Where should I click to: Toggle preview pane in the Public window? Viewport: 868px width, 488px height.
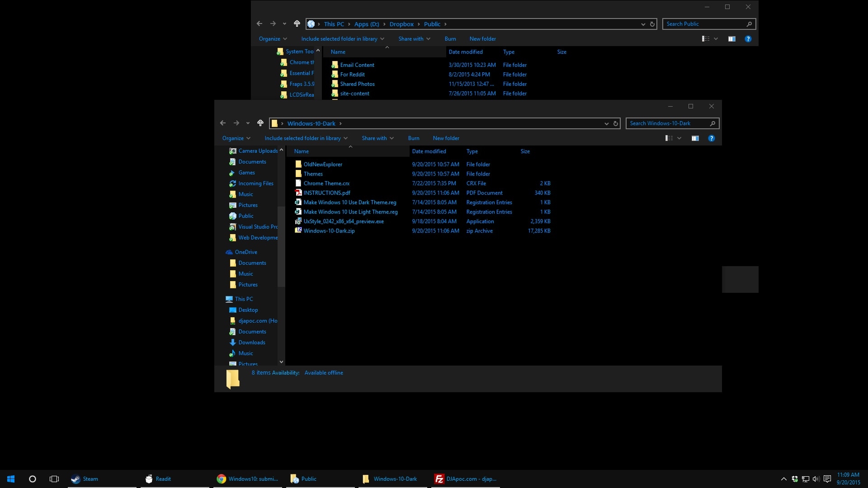[731, 39]
